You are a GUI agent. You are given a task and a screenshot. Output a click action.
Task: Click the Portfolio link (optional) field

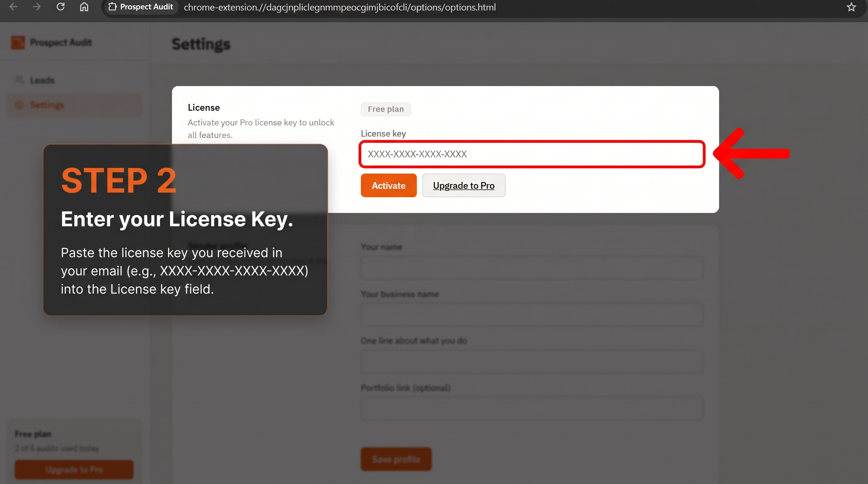coord(532,408)
